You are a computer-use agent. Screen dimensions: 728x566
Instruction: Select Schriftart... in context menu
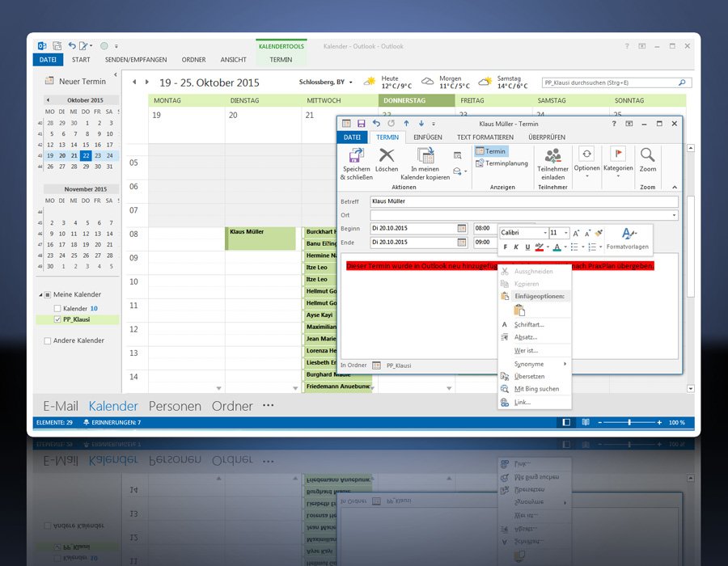(x=535, y=325)
